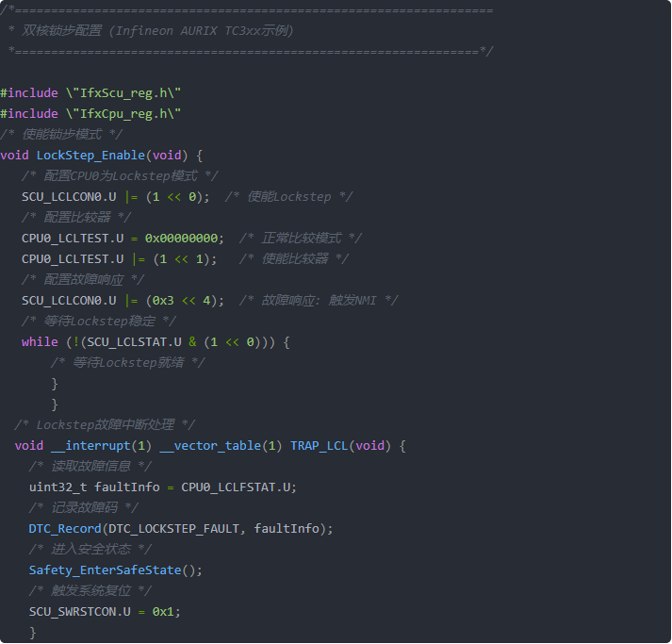The image size is (672, 644).
Task: Click the __vector_table(1) attribute
Action: coord(221,446)
